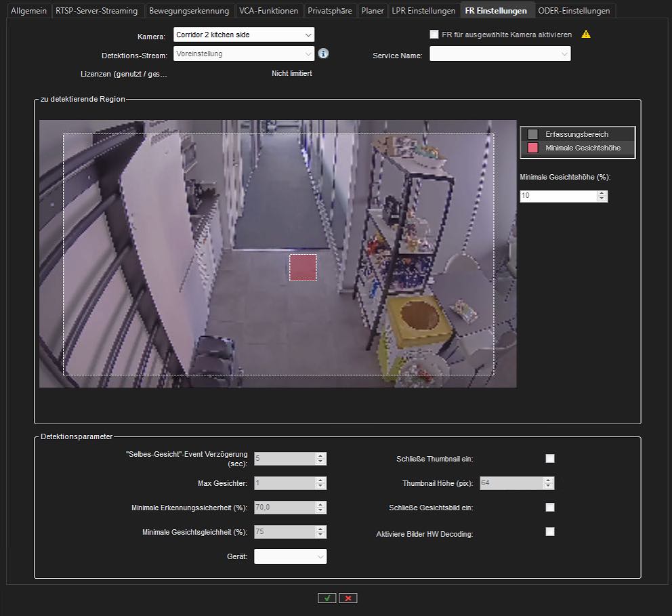Open the Kamera dropdown
This screenshot has height=616, width=672.
tap(244, 35)
